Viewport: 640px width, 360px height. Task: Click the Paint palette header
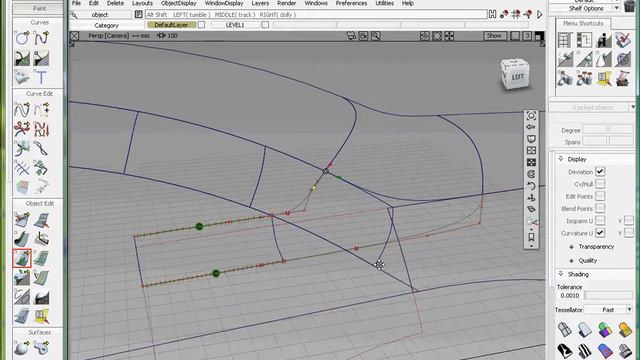[x=39, y=9]
